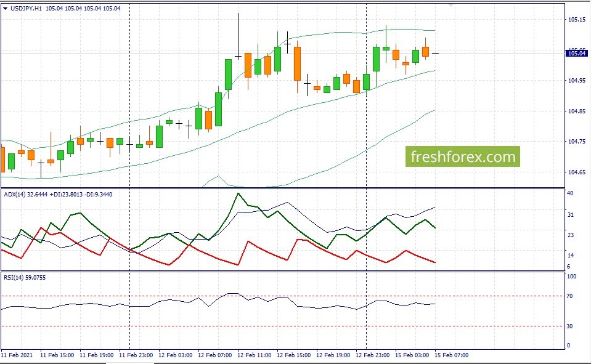Open the chart menu triangle beside USDJPY,H1
The width and height of the screenshot is (591, 364).
tap(6, 8)
